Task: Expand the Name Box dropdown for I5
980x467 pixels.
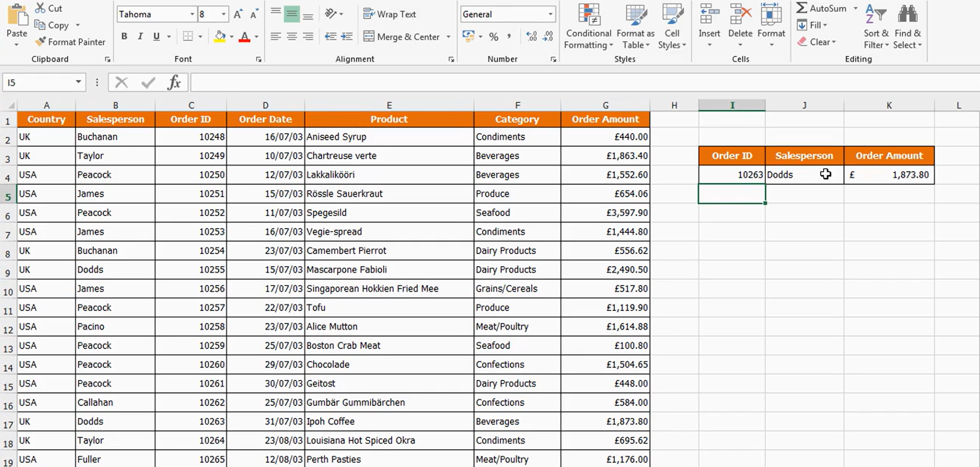Action: tap(78, 82)
